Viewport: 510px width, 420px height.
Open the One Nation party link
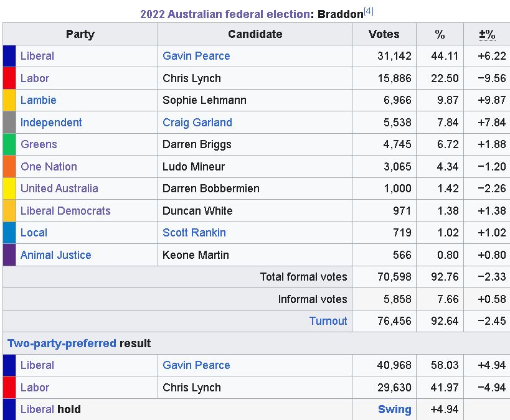coord(49,167)
